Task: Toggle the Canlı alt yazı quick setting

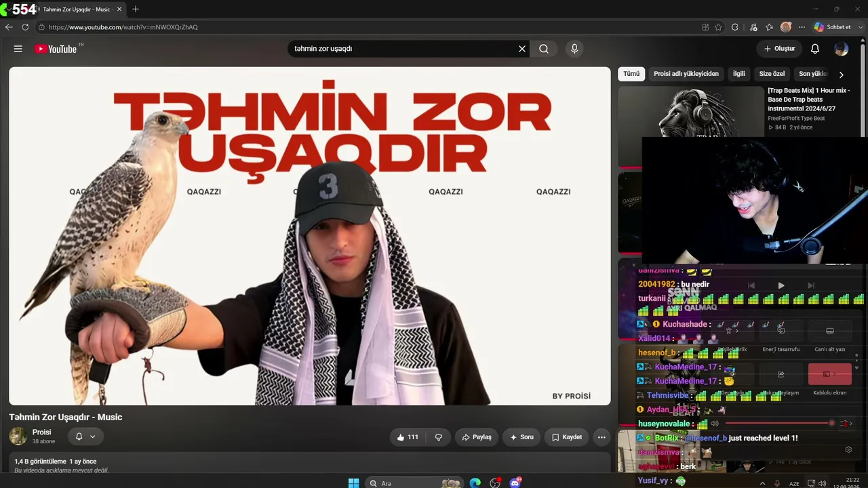Action: click(830, 331)
